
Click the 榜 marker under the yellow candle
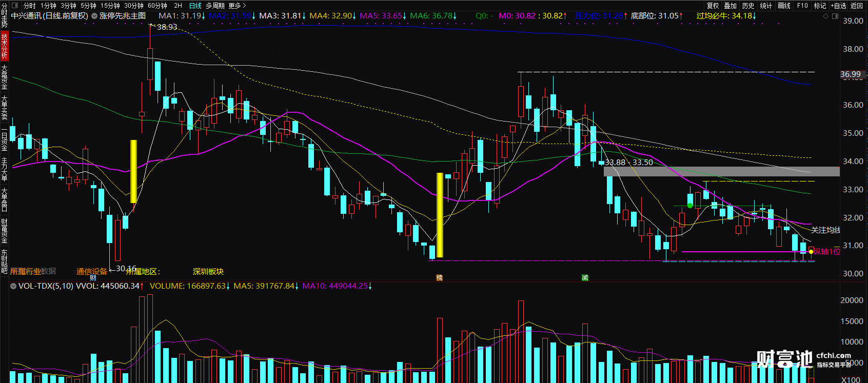(439, 277)
